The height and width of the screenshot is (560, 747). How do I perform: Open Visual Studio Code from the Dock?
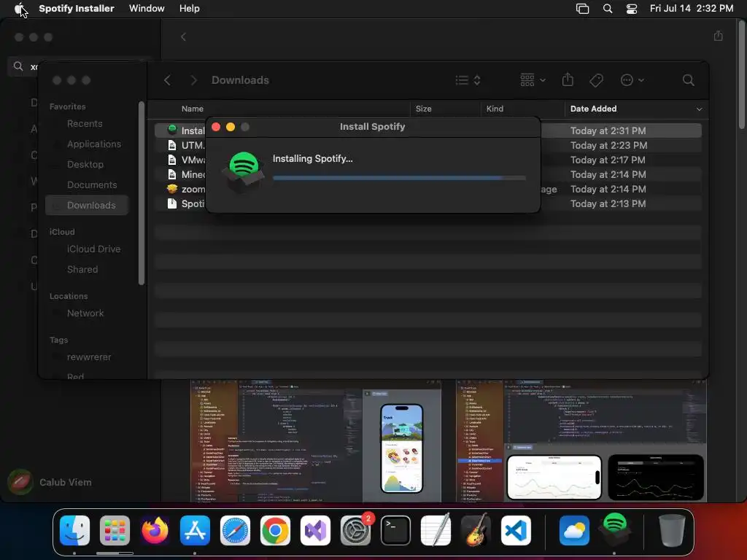point(516,530)
